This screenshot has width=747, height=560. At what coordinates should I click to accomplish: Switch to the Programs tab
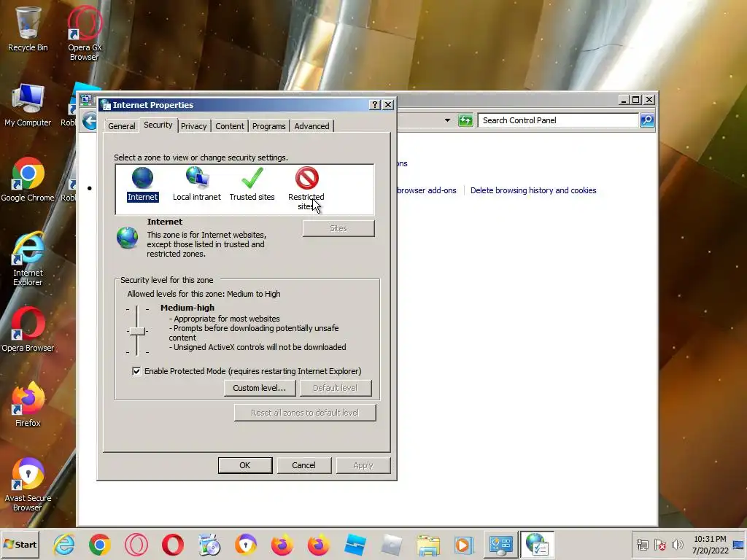coord(269,126)
